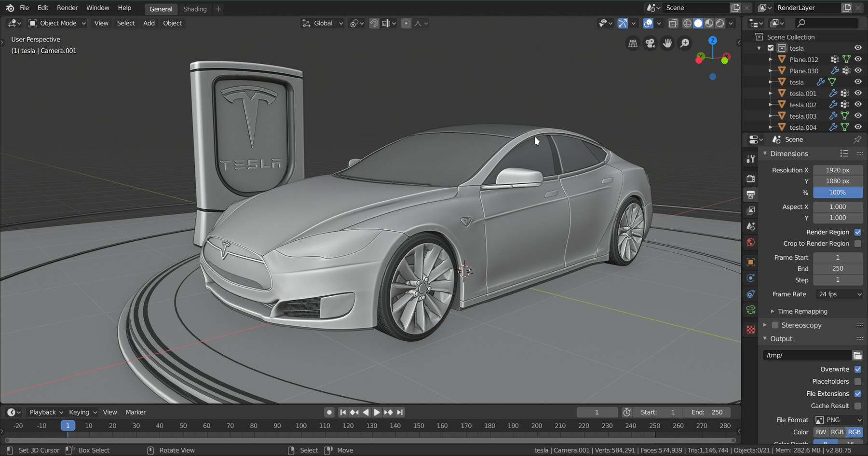Open the Object Properties tab
The width and height of the screenshot is (868, 456).
tap(750, 263)
